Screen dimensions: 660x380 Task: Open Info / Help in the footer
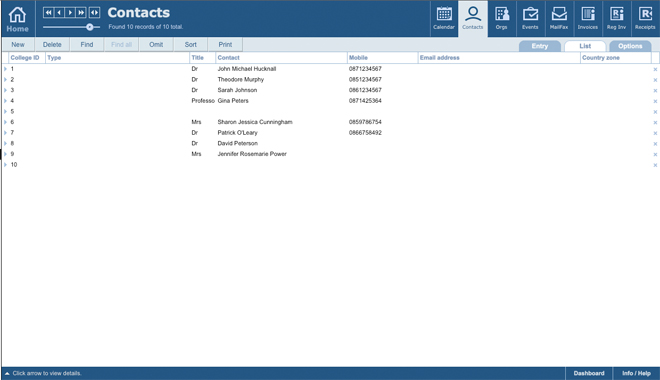pos(636,373)
